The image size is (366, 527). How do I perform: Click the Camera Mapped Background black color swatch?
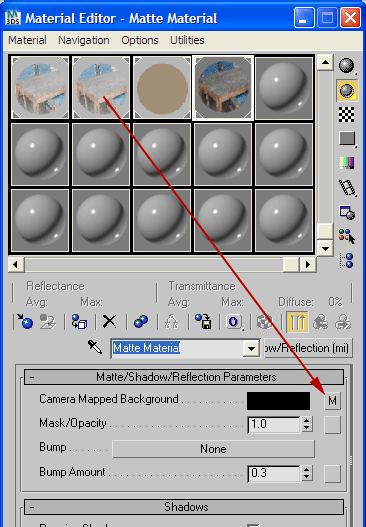[279, 401]
